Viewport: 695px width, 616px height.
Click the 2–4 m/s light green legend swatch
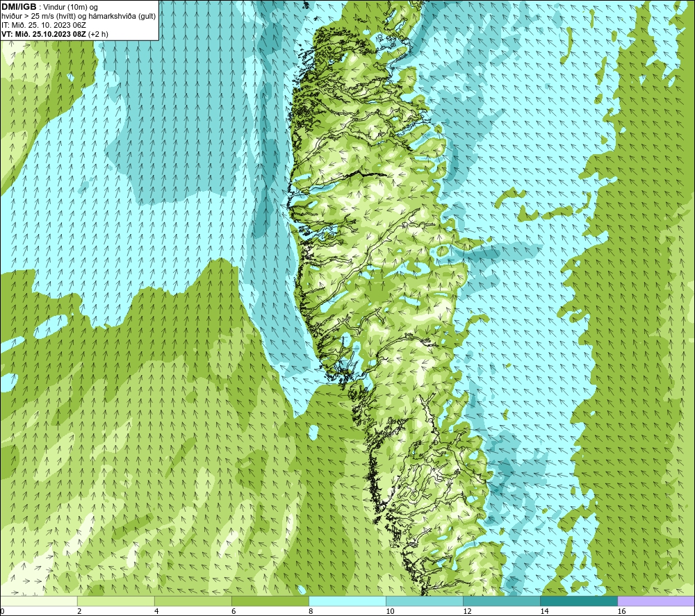(115, 601)
